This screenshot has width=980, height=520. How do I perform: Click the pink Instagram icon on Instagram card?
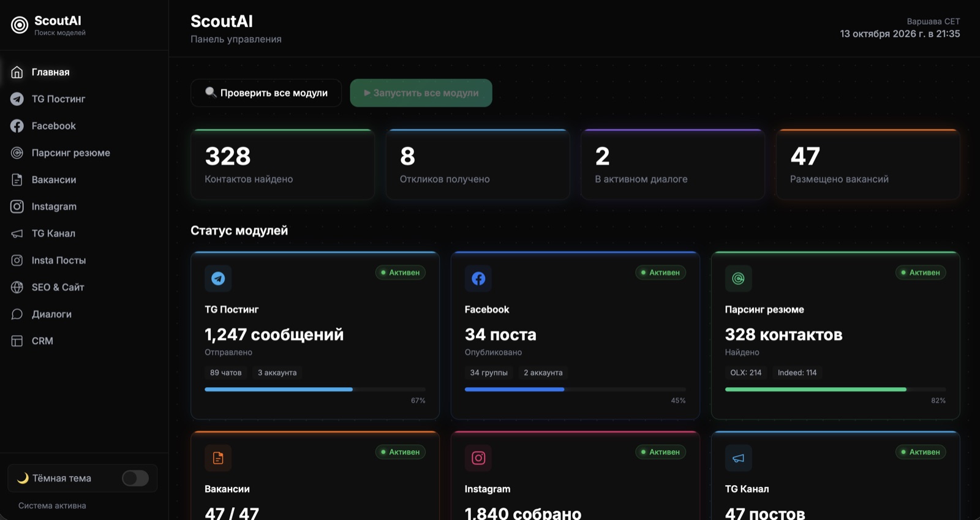click(x=478, y=458)
